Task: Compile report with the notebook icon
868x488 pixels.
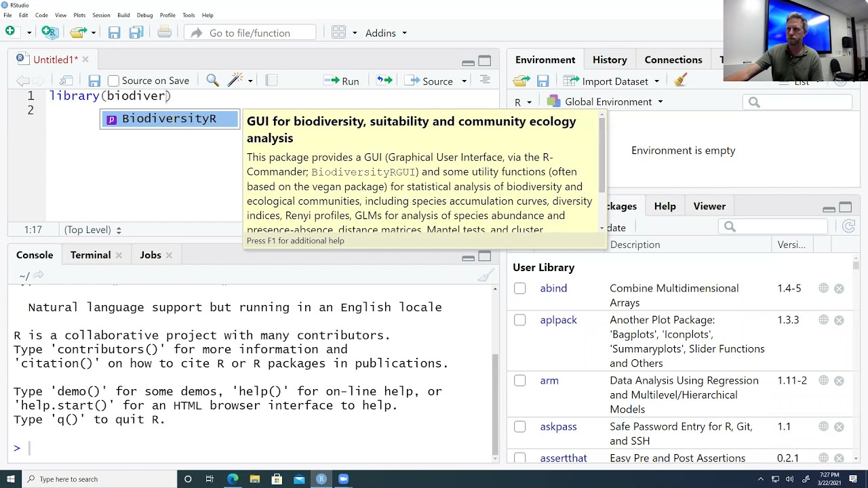Action: 271,81
